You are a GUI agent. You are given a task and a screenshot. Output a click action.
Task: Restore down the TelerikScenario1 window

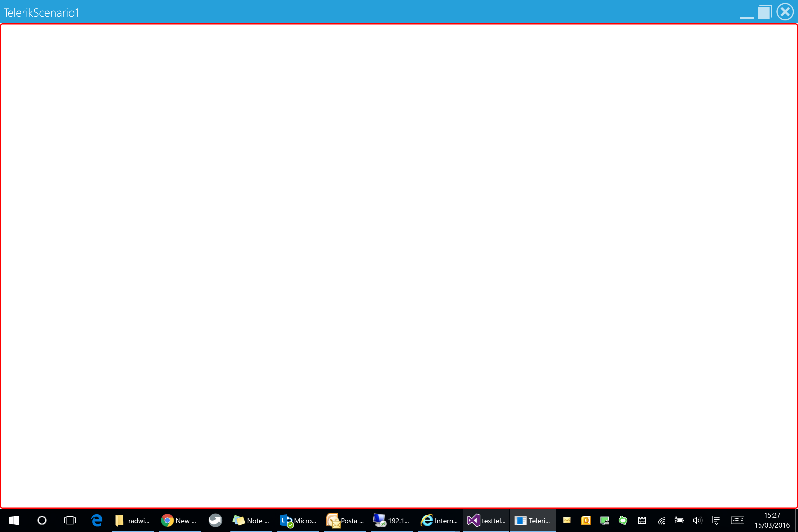(x=765, y=12)
